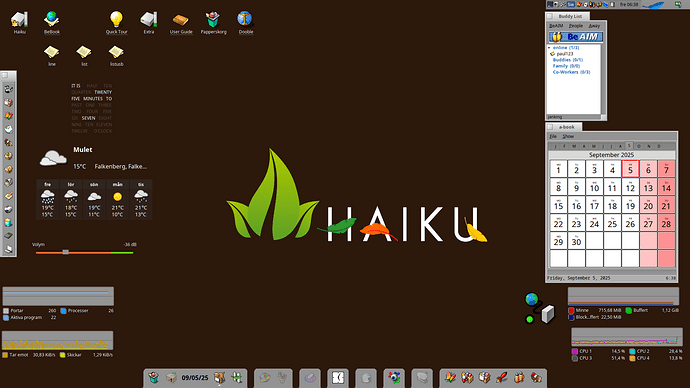690x388 pixels.
Task: Switch to the N month tab in a-book
Action: pyautogui.click(x=648, y=146)
